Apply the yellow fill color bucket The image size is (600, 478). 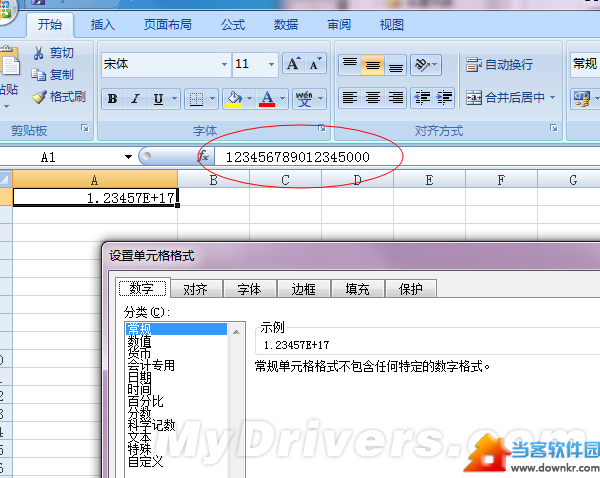[x=234, y=99]
